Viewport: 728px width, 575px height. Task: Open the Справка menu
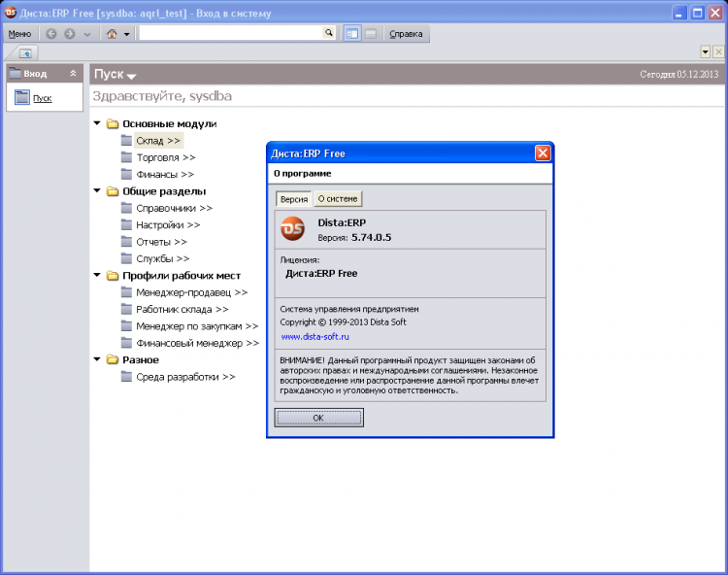click(406, 33)
